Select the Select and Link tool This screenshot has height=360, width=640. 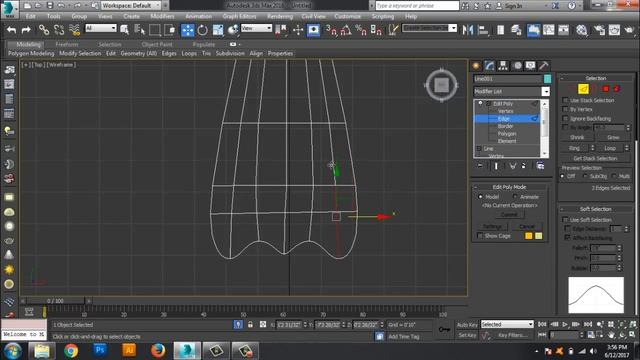click(44, 30)
